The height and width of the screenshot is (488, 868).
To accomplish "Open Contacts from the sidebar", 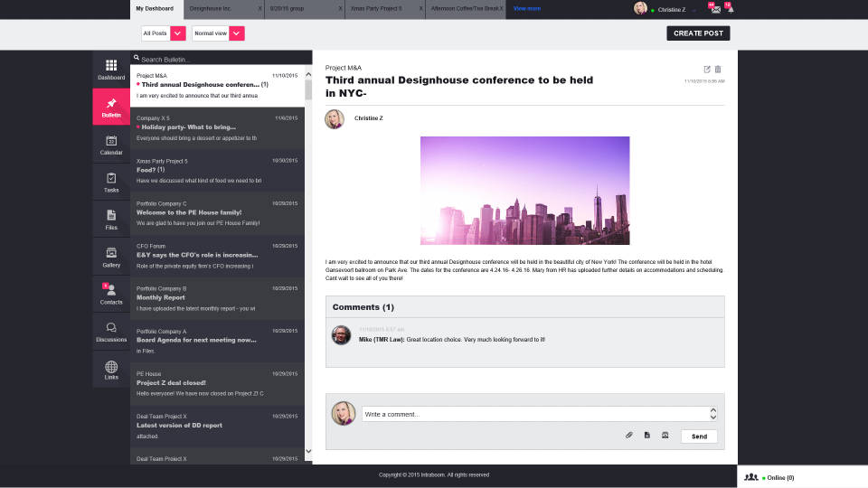I will tap(111, 295).
